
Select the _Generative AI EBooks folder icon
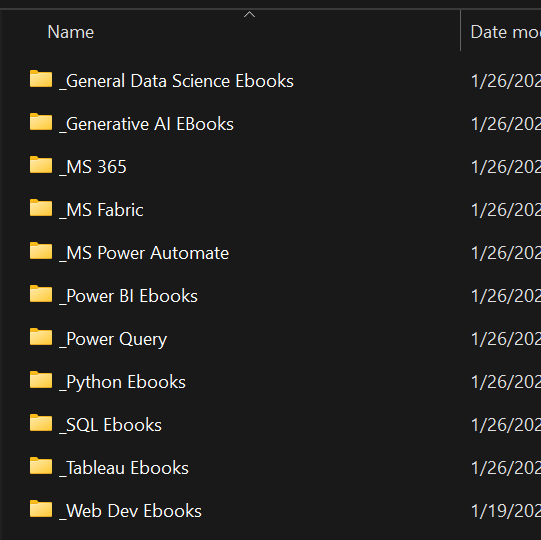tap(41, 122)
